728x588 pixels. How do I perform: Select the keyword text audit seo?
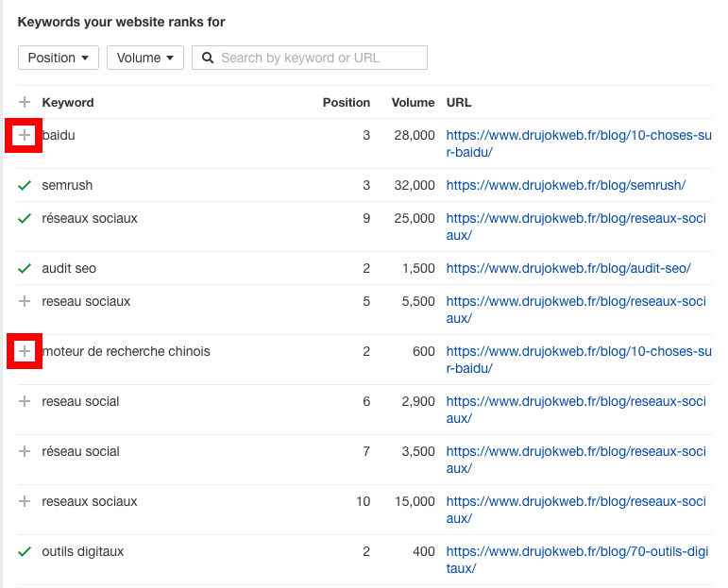click(69, 268)
